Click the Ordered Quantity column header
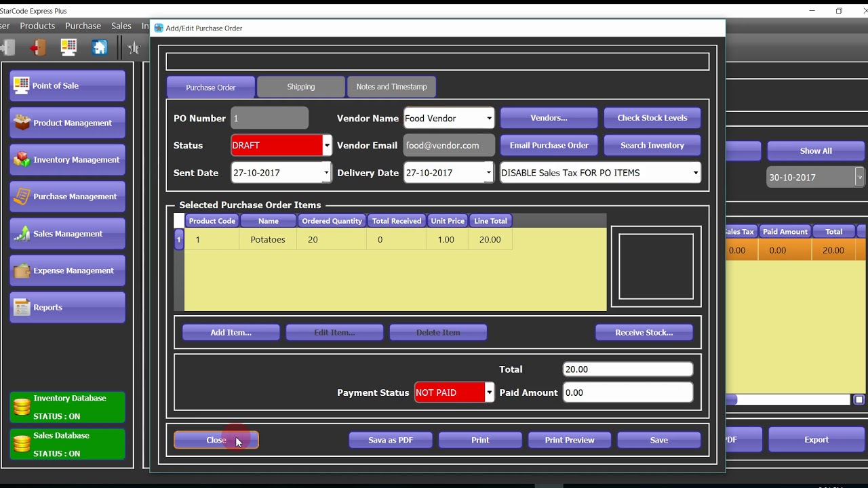 click(x=332, y=221)
